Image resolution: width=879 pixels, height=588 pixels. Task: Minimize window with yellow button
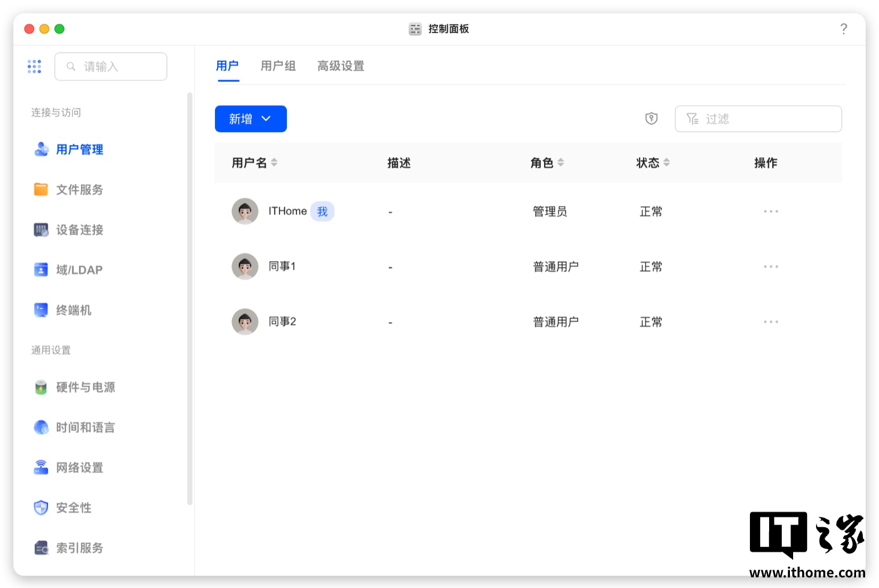click(44, 29)
